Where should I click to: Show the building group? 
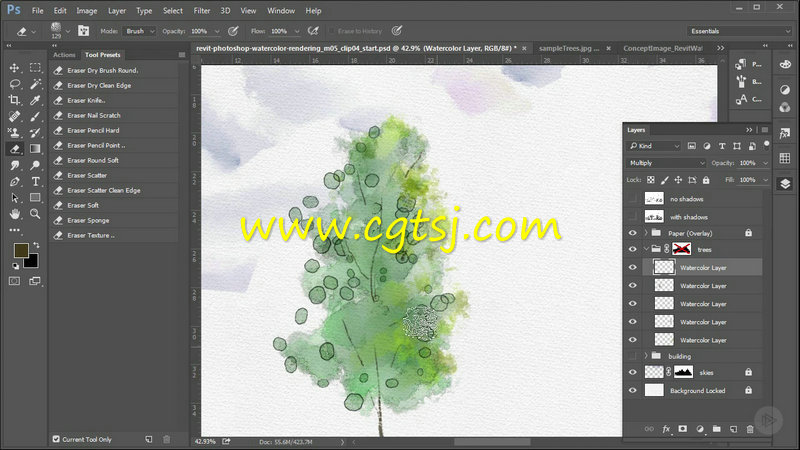tap(633, 356)
